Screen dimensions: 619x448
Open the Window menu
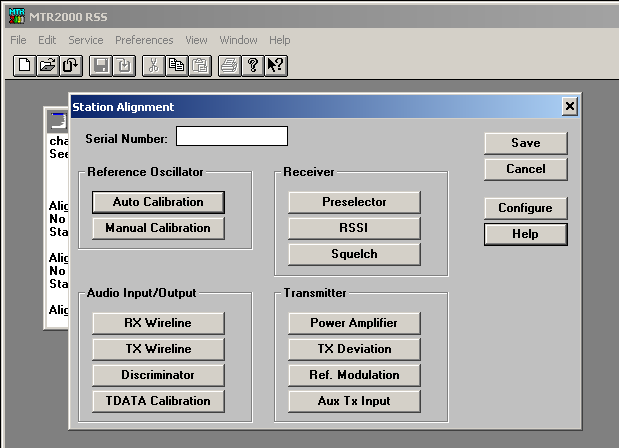click(238, 40)
